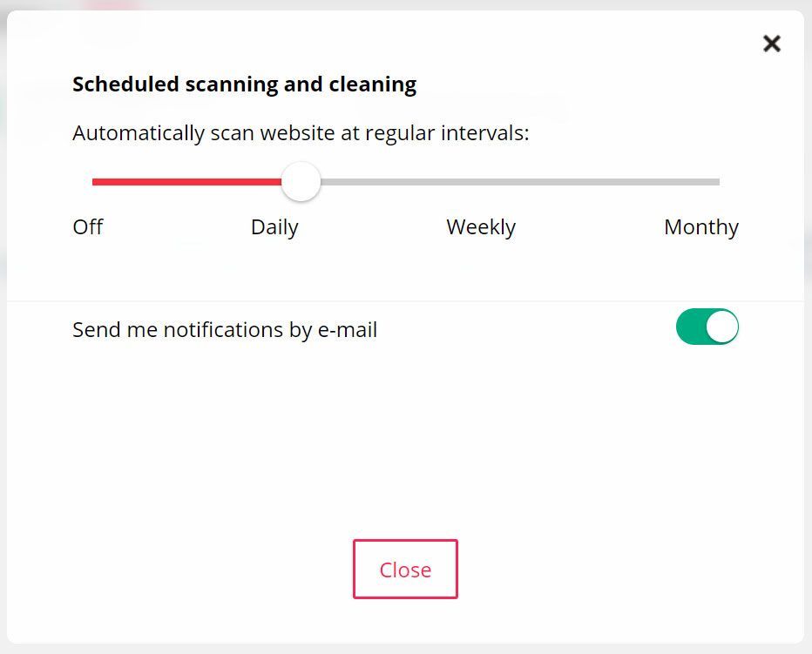Select the Daily interval label
Screen dimensions: 812x654
274,227
